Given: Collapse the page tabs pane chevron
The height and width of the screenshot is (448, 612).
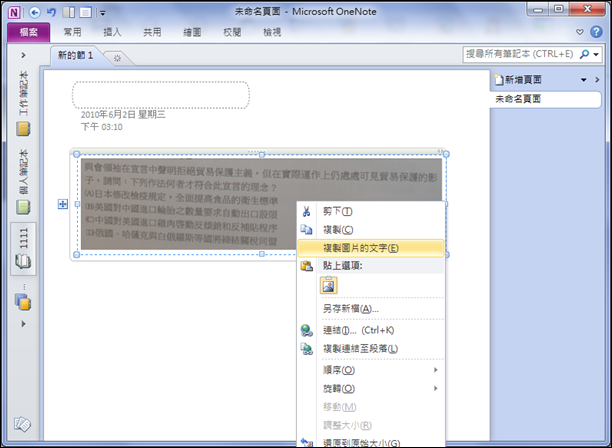Looking at the screenshot, I should coord(597,80).
